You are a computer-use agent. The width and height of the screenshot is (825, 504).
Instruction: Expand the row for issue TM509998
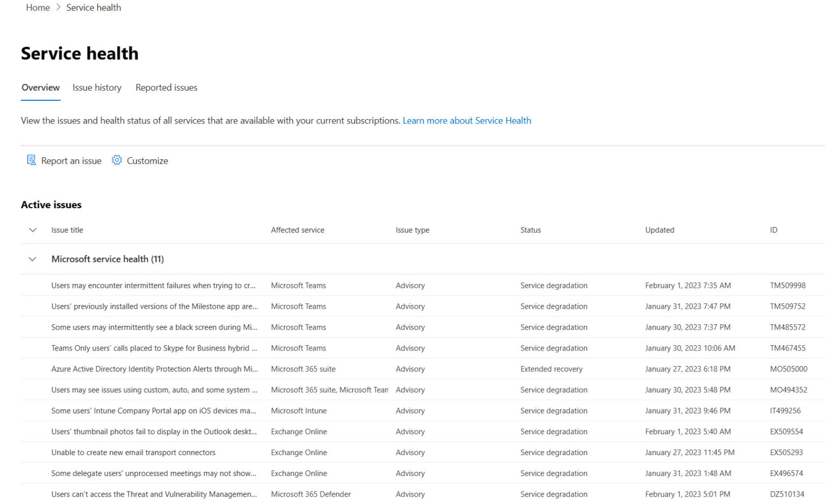[154, 285]
